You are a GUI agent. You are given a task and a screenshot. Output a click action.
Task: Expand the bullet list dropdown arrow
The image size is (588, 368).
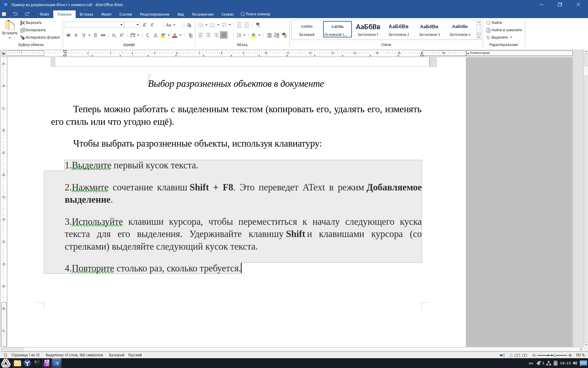click(x=206, y=25)
